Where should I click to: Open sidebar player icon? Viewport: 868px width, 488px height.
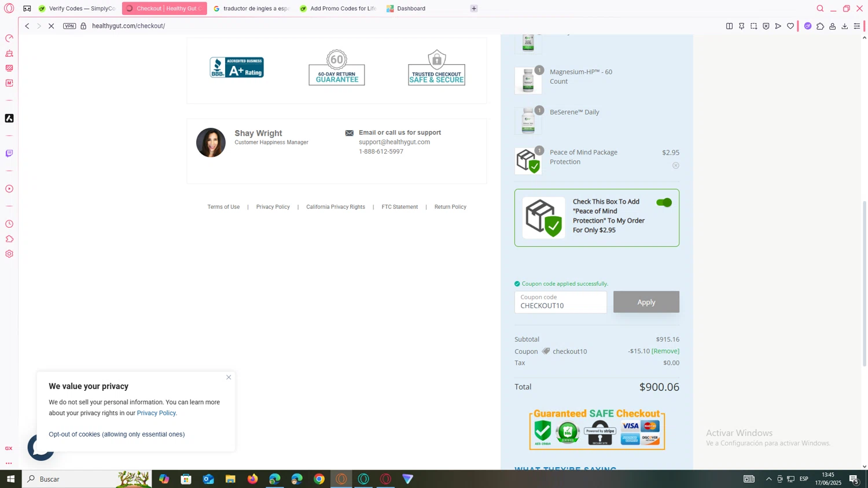pyautogui.click(x=9, y=188)
